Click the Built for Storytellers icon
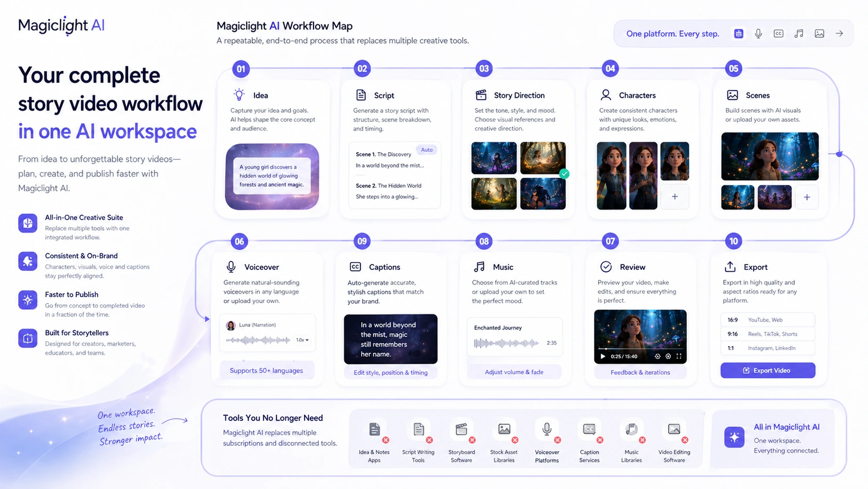868x489 pixels. [x=28, y=338]
